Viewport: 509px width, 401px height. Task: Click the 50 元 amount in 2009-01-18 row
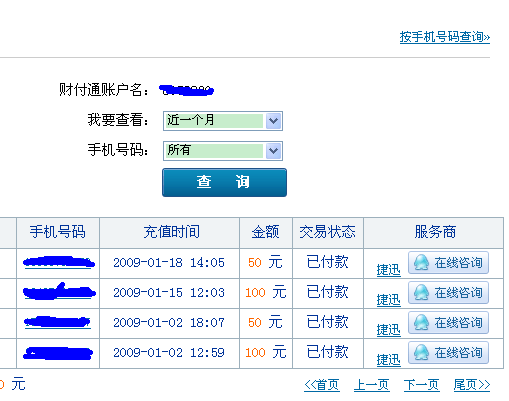(265, 262)
